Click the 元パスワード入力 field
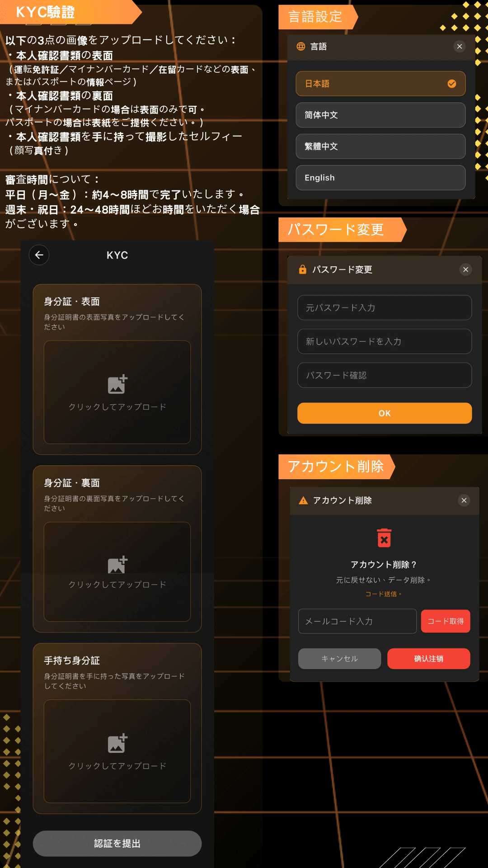The image size is (488, 868). point(385,308)
